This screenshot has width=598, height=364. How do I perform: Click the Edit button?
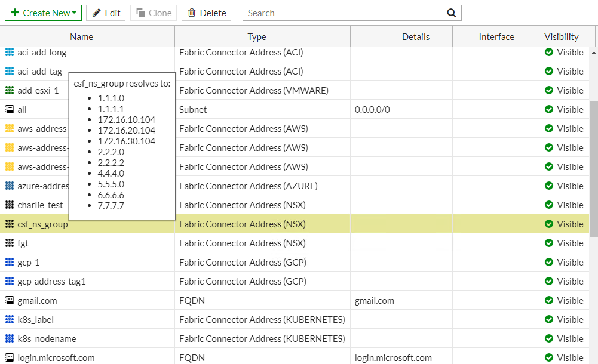click(x=106, y=13)
